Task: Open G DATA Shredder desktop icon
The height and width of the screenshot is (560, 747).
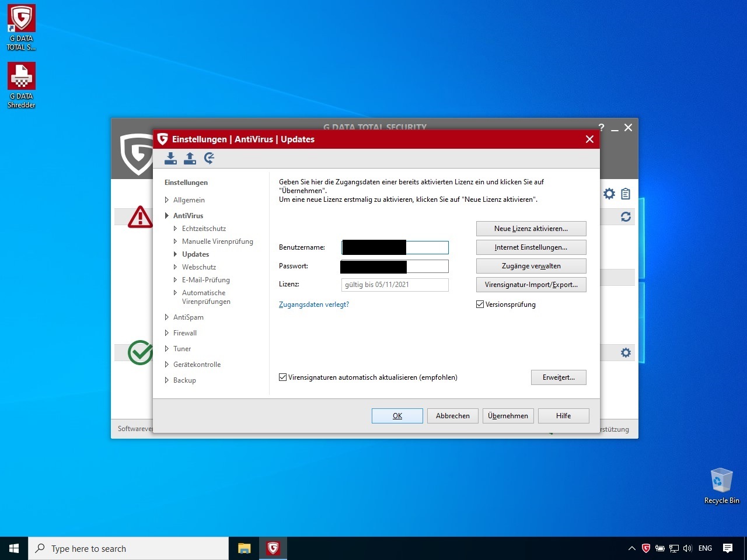Action: (x=22, y=85)
